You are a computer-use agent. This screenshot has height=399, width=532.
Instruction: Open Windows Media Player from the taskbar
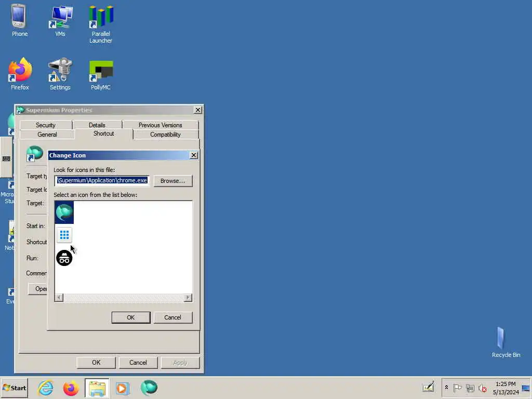point(122,388)
